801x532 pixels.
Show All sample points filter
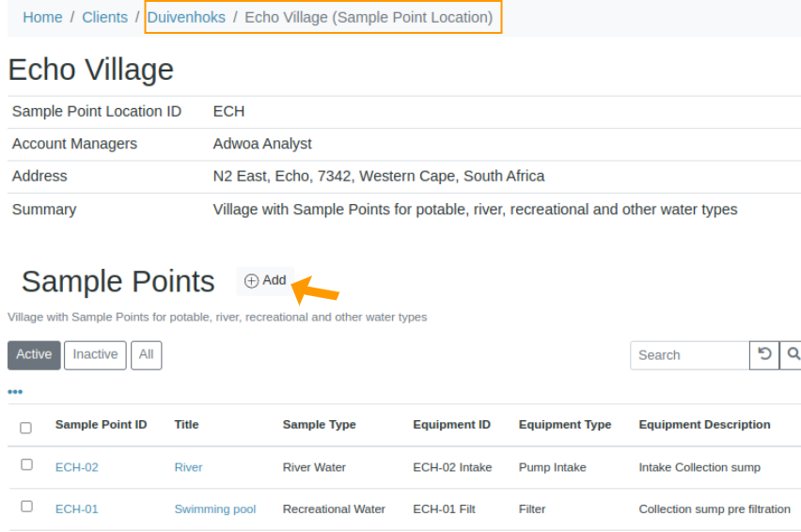[146, 354]
